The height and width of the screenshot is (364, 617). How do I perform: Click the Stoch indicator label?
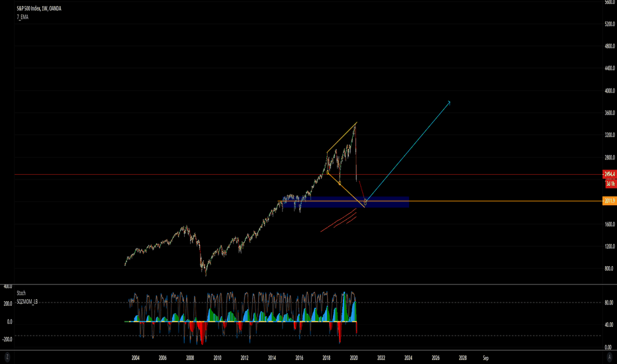click(21, 293)
